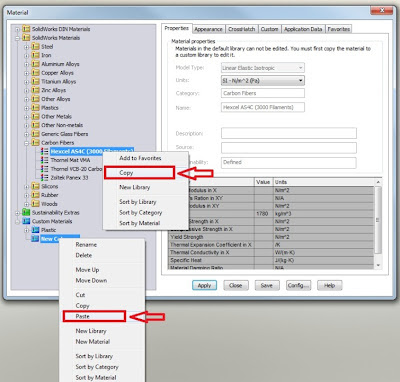The image size is (400, 382).
Task: Click the Zinc Alloys folder icon
Action: [35, 90]
